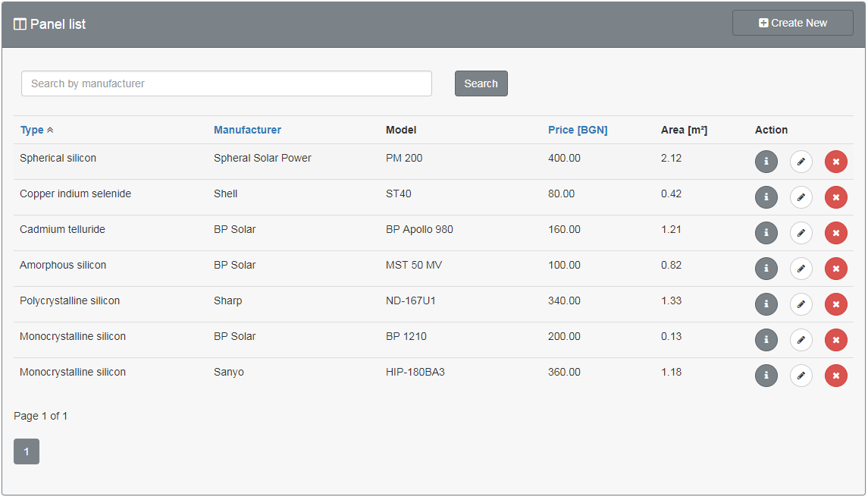Click the Create New button

pos(793,24)
